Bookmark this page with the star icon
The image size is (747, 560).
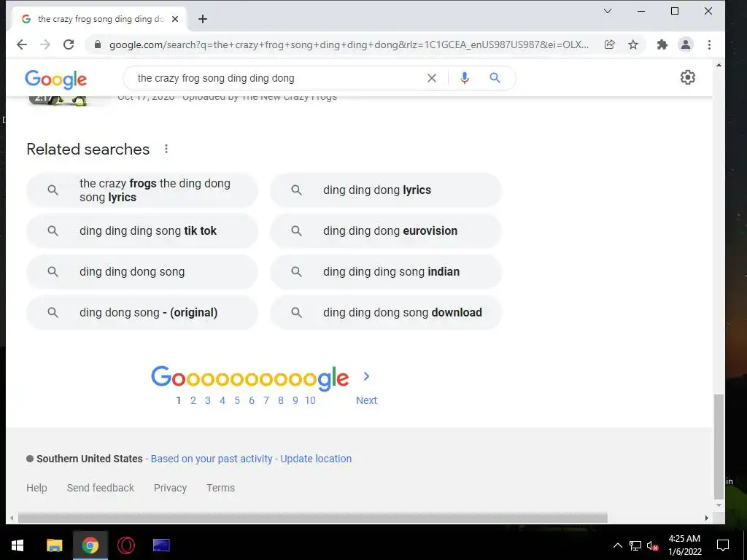pyautogui.click(x=633, y=44)
